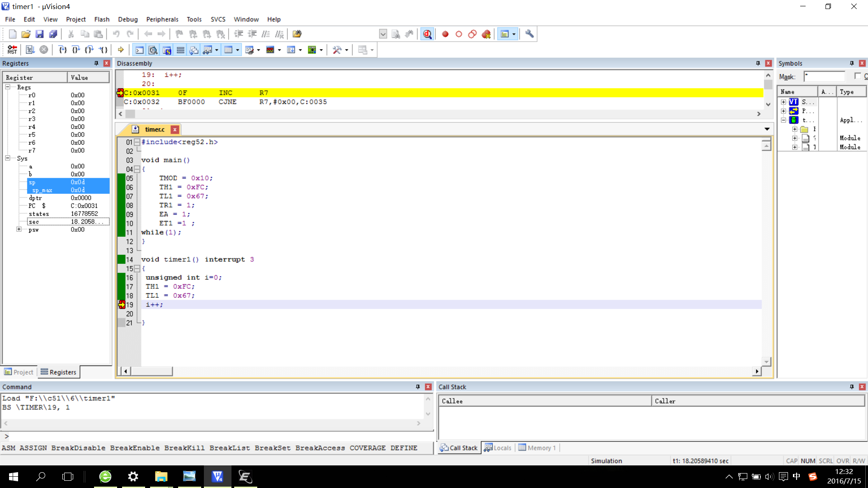Step out of the current function
The image size is (868, 488).
click(x=90, y=50)
